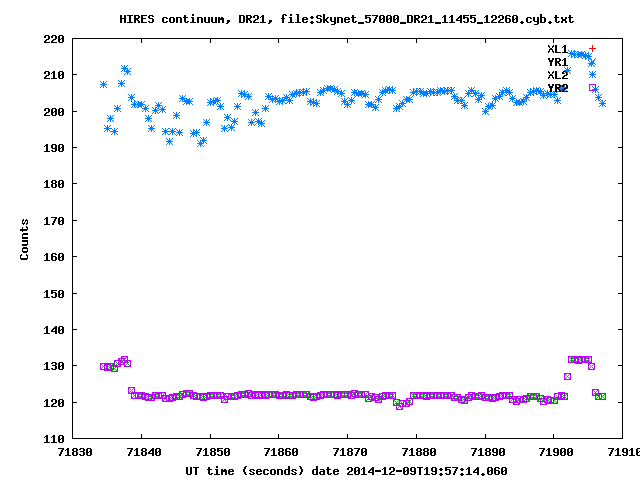
Task: Click the y-axis tick value 140
Action: 54,330
